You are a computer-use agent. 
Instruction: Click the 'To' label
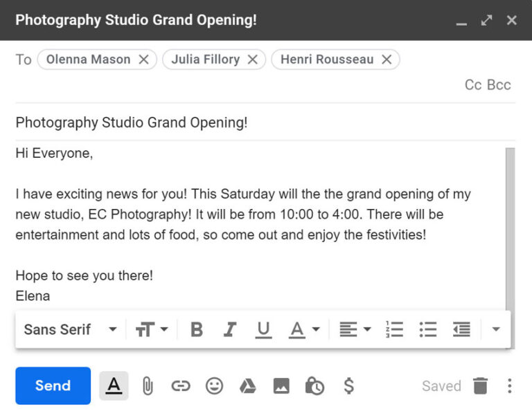(x=24, y=60)
